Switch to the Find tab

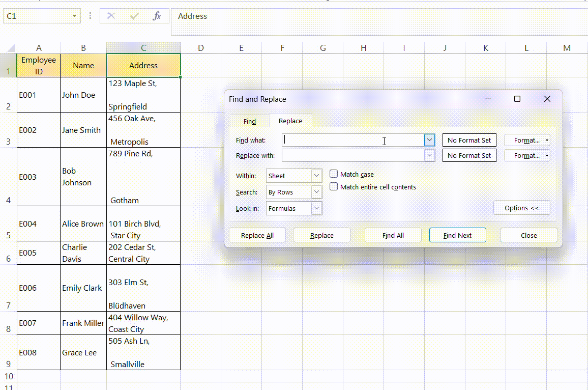(250, 121)
